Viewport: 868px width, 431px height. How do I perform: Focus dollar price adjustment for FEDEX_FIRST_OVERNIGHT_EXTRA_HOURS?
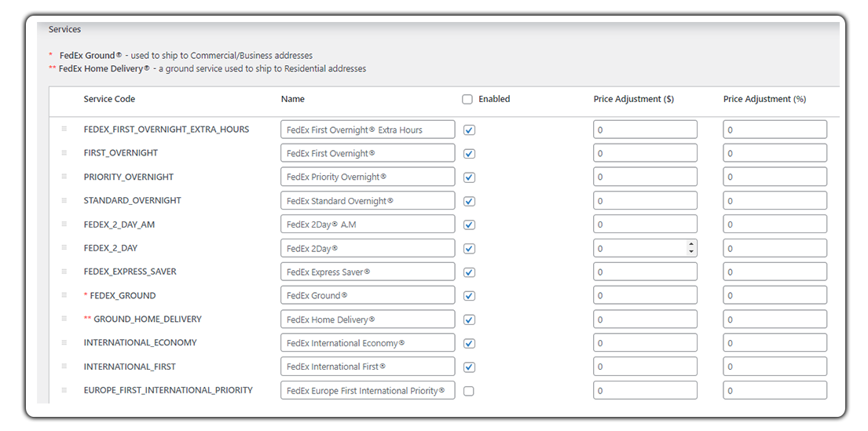click(645, 130)
